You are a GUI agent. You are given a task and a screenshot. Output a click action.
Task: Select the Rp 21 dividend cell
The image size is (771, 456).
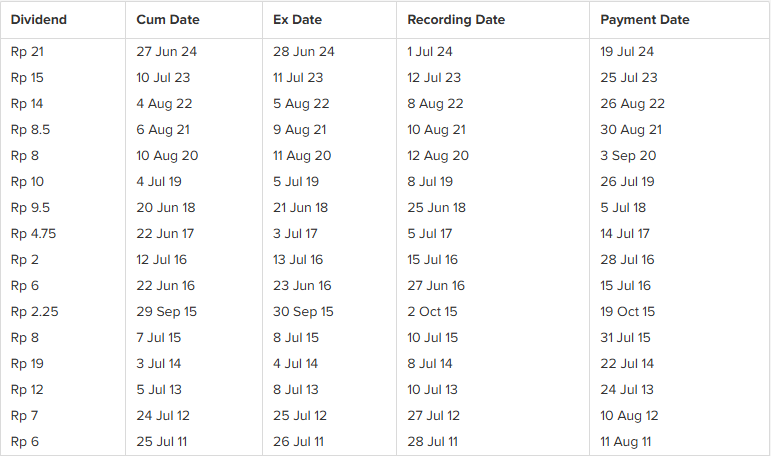point(27,52)
